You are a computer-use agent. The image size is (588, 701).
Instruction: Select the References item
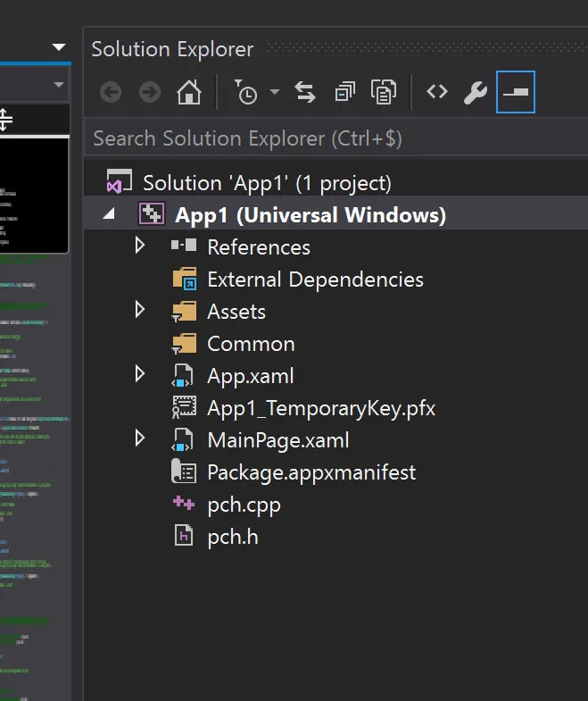(x=259, y=247)
